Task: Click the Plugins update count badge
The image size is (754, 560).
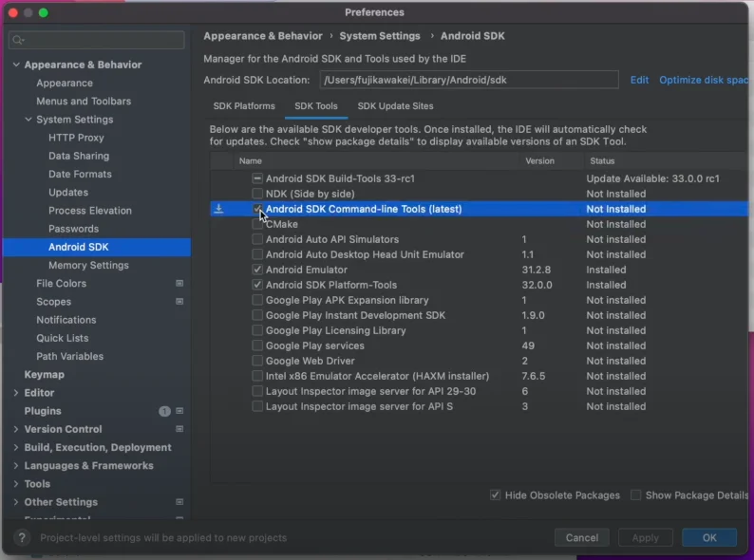Action: pos(164,411)
